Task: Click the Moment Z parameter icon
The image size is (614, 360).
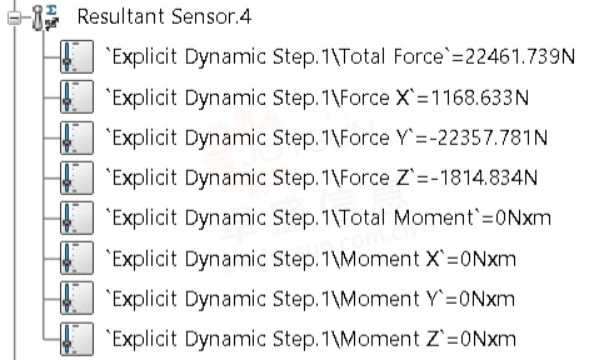Action: pyautogui.click(x=77, y=339)
